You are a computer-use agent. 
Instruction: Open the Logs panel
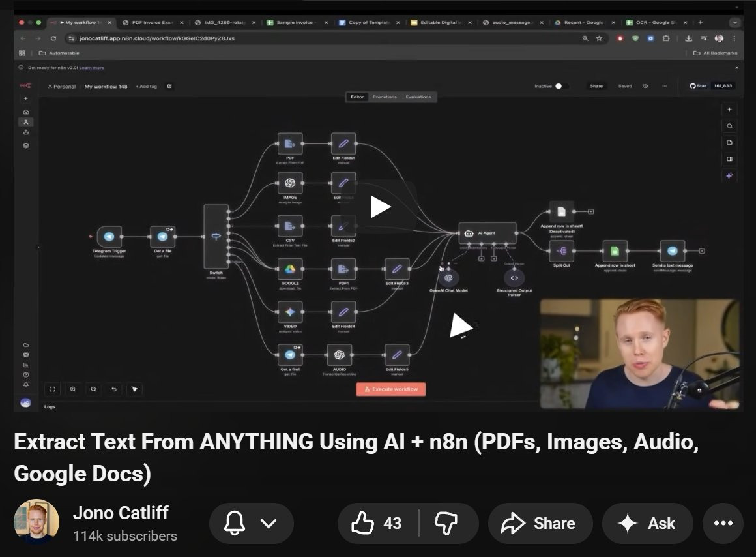(x=50, y=406)
